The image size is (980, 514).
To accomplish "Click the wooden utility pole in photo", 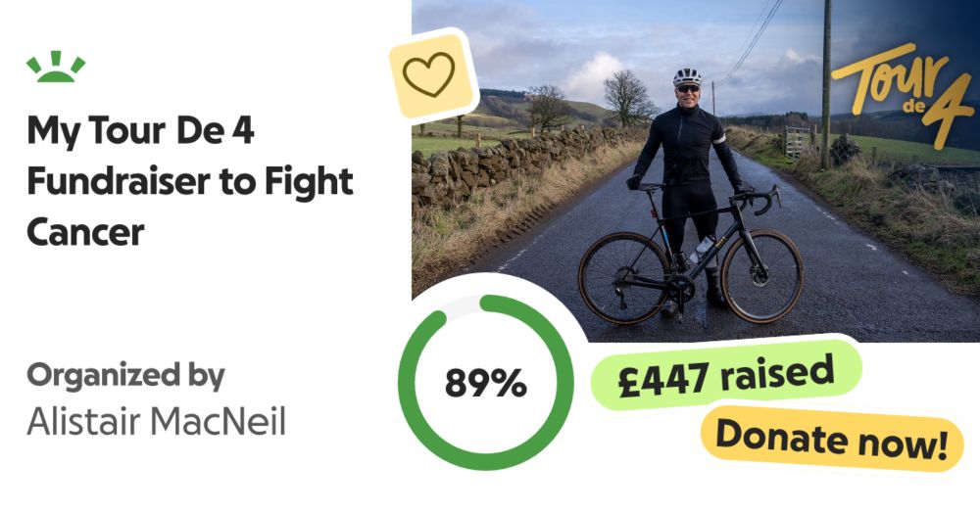I will point(826,84).
